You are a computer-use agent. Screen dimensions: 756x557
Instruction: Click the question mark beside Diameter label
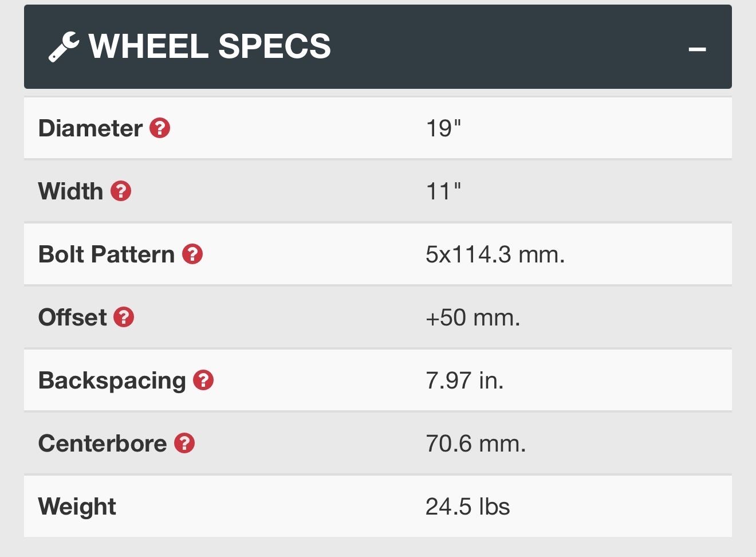tap(160, 128)
